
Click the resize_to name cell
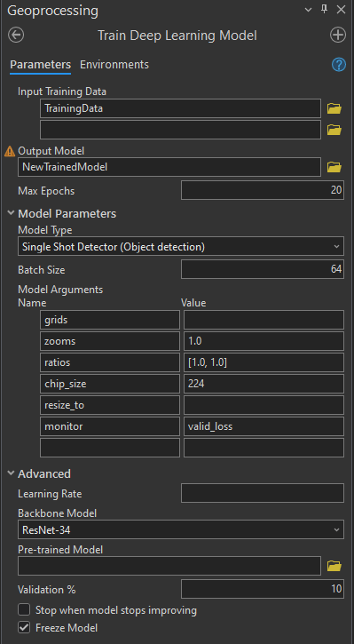tap(110, 405)
